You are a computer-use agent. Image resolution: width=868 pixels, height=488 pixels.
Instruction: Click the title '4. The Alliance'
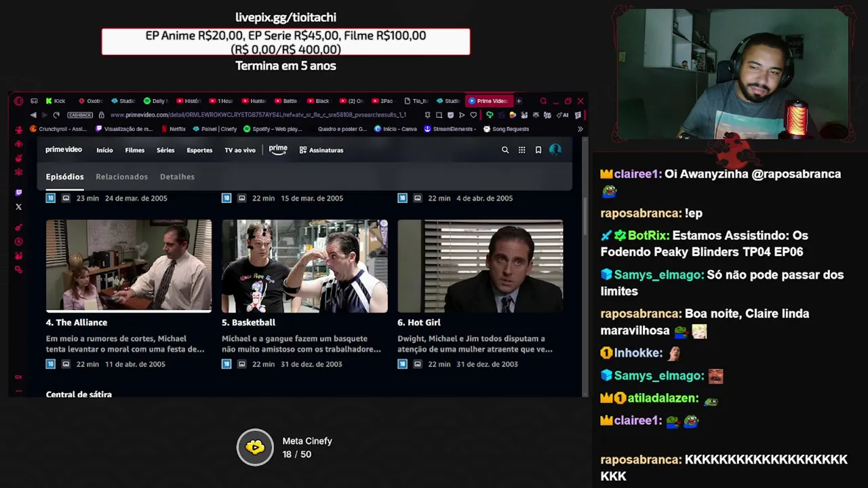point(77,323)
